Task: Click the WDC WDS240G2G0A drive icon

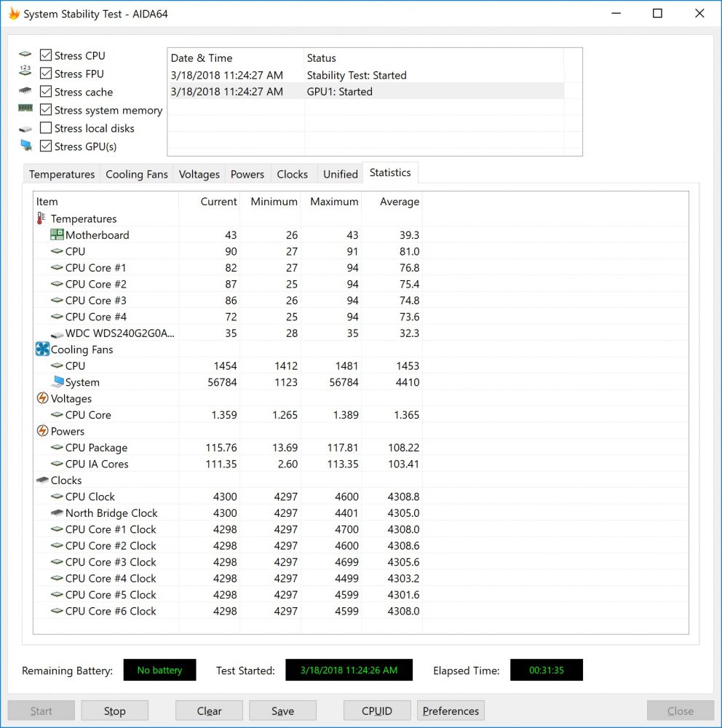Action: pyautogui.click(x=57, y=334)
